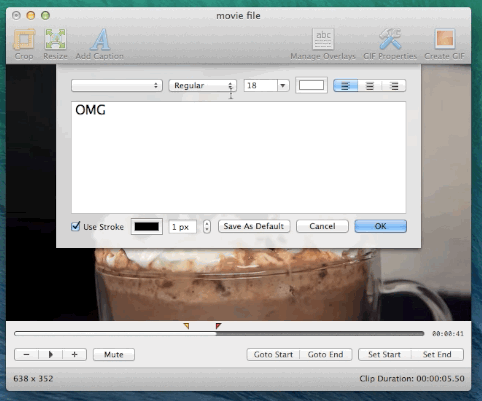482x401 pixels.
Task: Open the Resize tool
Action: coord(55,39)
